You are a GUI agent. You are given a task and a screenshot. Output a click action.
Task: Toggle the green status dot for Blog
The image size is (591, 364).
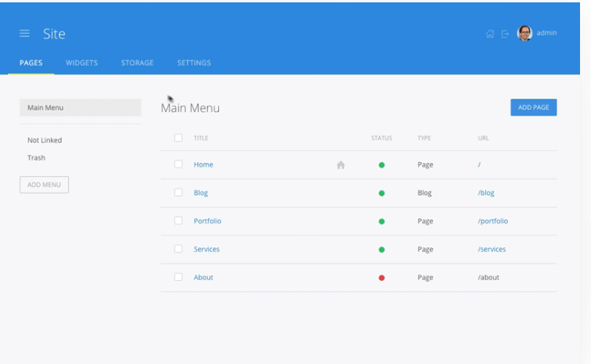click(382, 193)
